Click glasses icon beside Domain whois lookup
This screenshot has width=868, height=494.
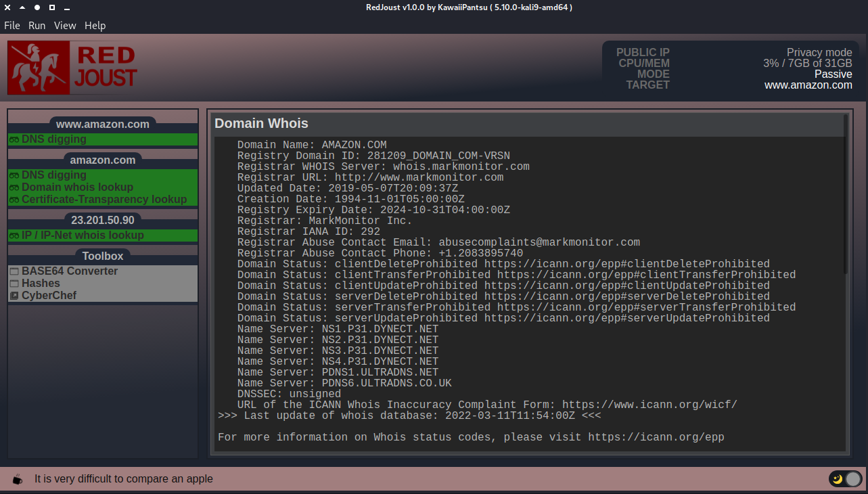14,187
